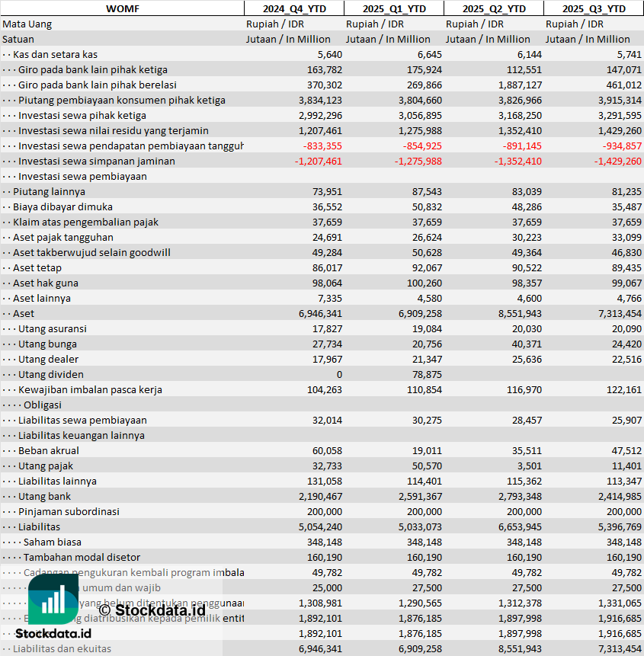Viewport: 644px width, 656px height.
Task: Click Utang asuransi row label
Action: pos(53,329)
